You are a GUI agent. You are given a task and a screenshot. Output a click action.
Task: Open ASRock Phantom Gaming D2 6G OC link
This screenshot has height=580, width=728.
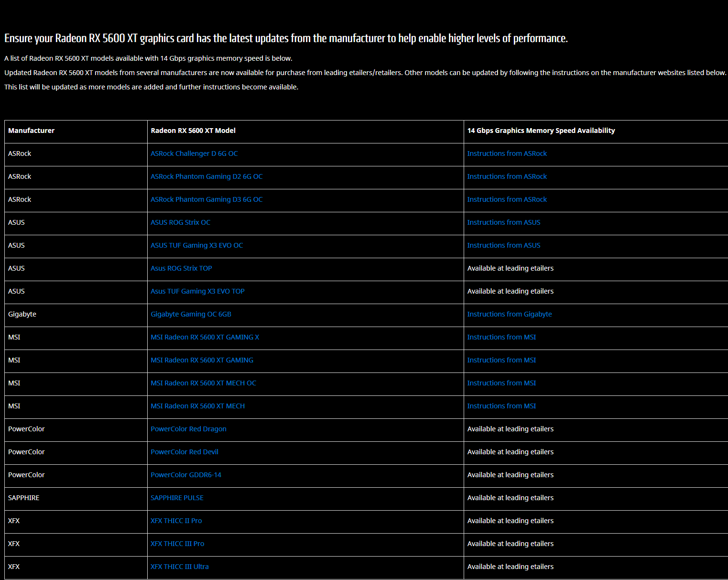[206, 176]
